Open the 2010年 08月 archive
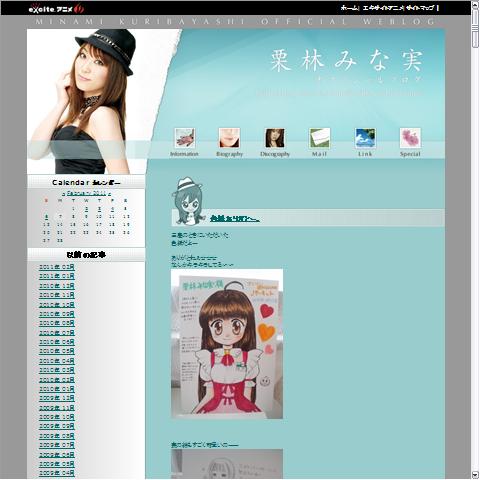480x480 pixels. click(x=57, y=323)
